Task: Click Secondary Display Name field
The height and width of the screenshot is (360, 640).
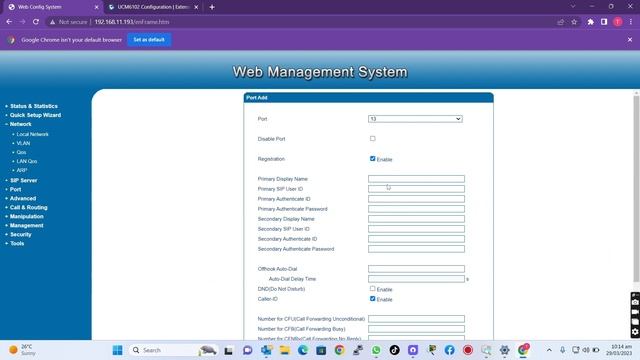Action: 416,219
